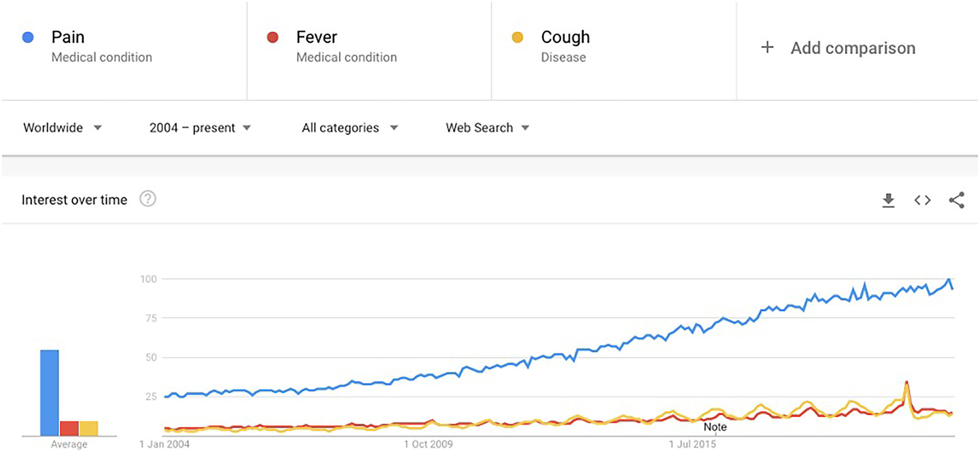Select the Pain search term
Screen dimensions: 980x459
(68, 37)
